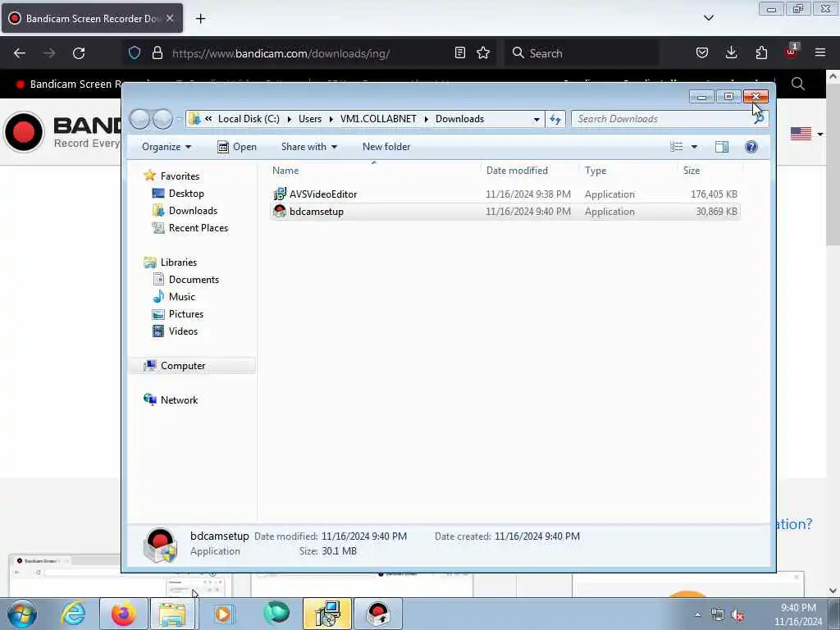Select Favorites in the navigation pane
The width and height of the screenshot is (840, 630).
[180, 176]
